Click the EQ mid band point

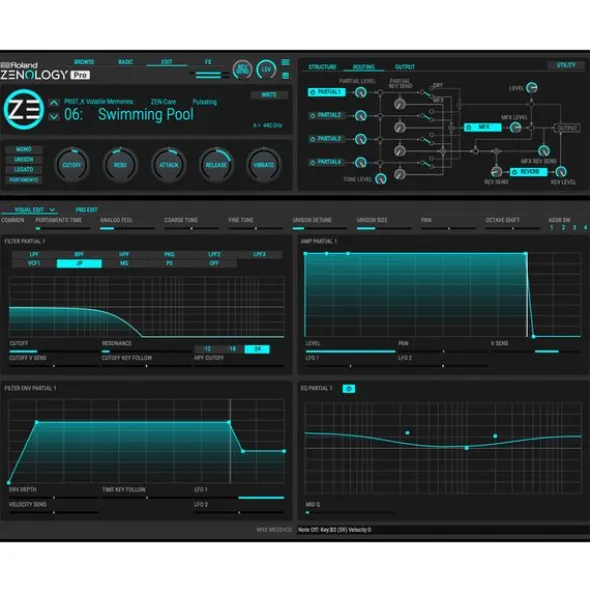tap(467, 448)
